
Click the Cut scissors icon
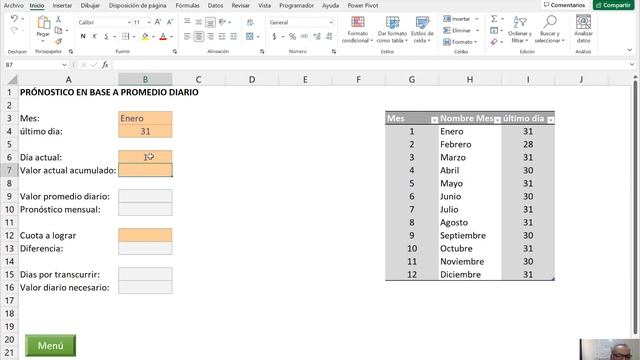(x=58, y=19)
